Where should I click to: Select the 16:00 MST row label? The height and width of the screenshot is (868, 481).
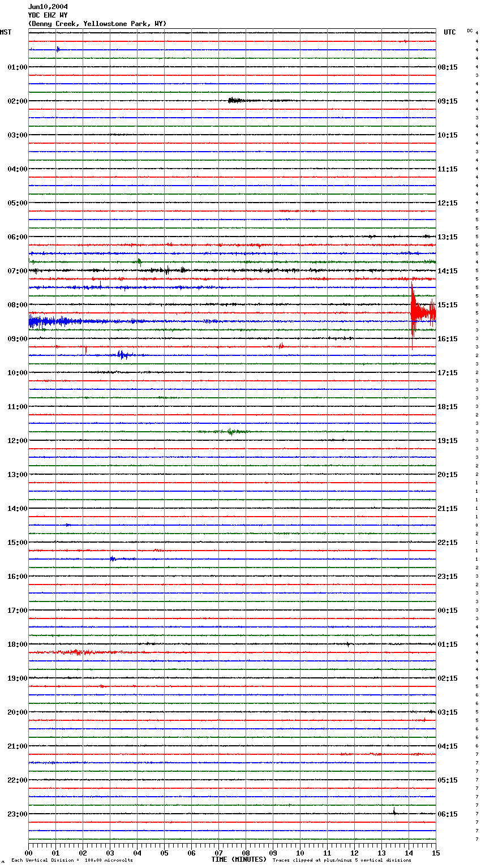pos(18,577)
